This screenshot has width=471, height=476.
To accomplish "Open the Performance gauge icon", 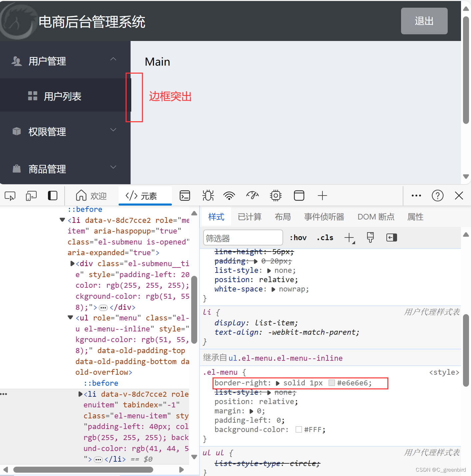I will click(x=252, y=196).
